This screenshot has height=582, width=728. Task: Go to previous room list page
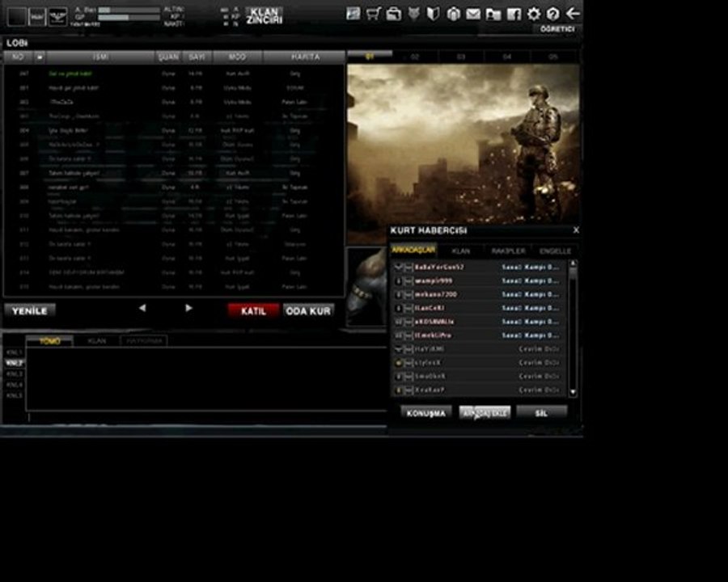142,308
